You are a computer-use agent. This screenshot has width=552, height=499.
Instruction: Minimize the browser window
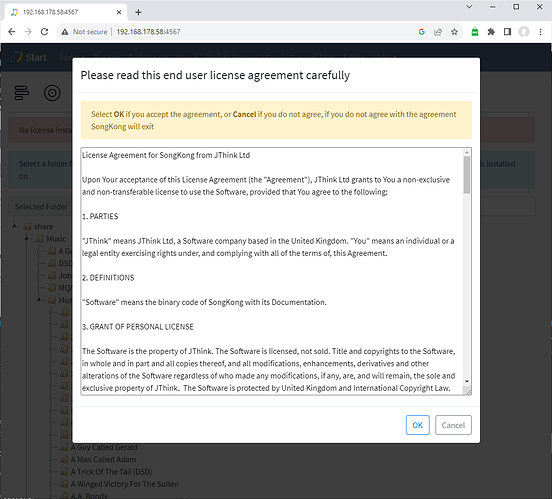click(493, 7)
